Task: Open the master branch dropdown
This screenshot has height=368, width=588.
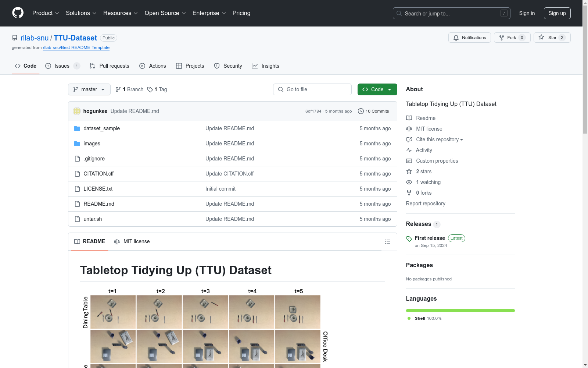Action: click(x=89, y=89)
